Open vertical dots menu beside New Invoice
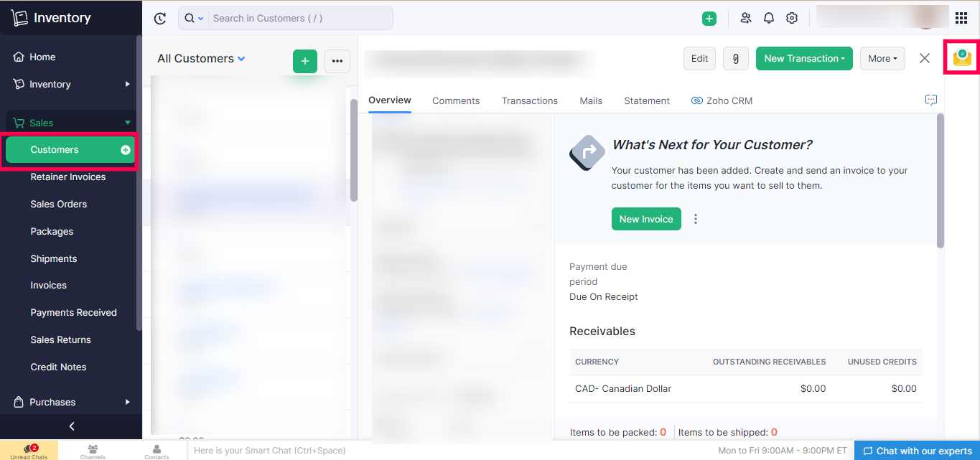 point(696,219)
